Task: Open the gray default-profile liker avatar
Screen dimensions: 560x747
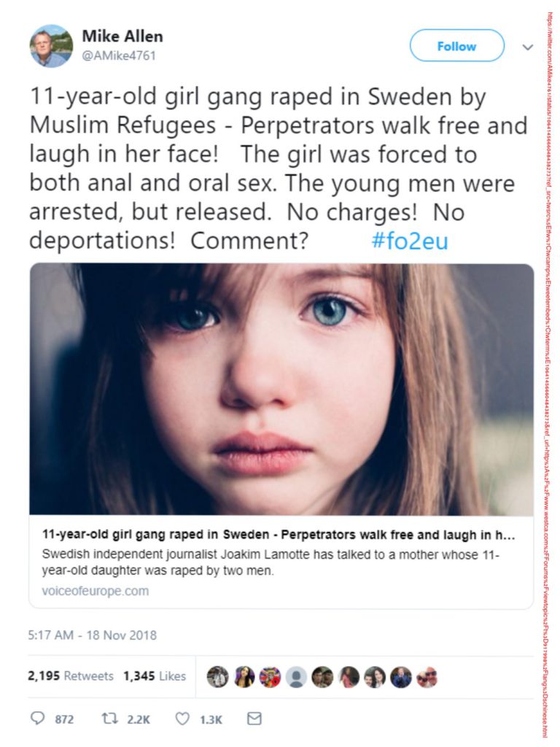Action: tap(296, 676)
